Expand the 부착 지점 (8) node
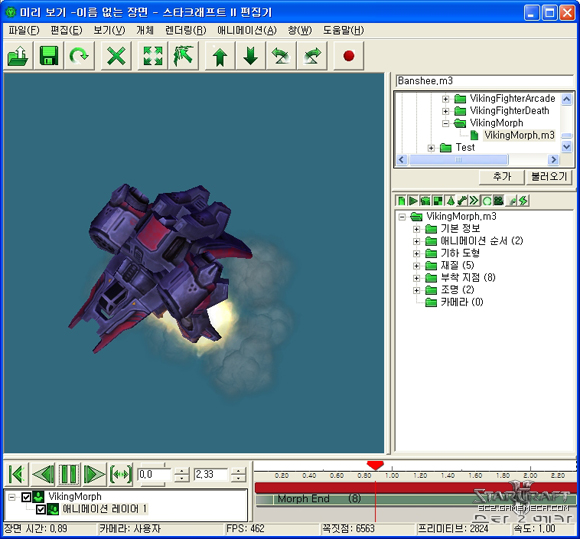The height and width of the screenshot is (539, 580). 417,278
